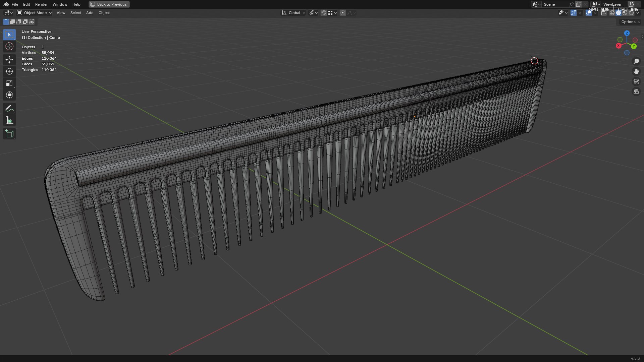Click the Zoom viewport magnifier icon

click(636, 61)
